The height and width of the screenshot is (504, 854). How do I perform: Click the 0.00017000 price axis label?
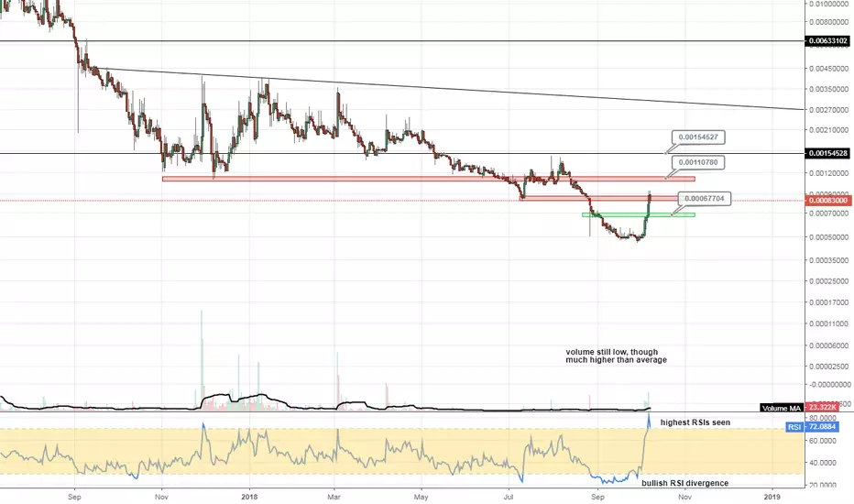(x=828, y=302)
